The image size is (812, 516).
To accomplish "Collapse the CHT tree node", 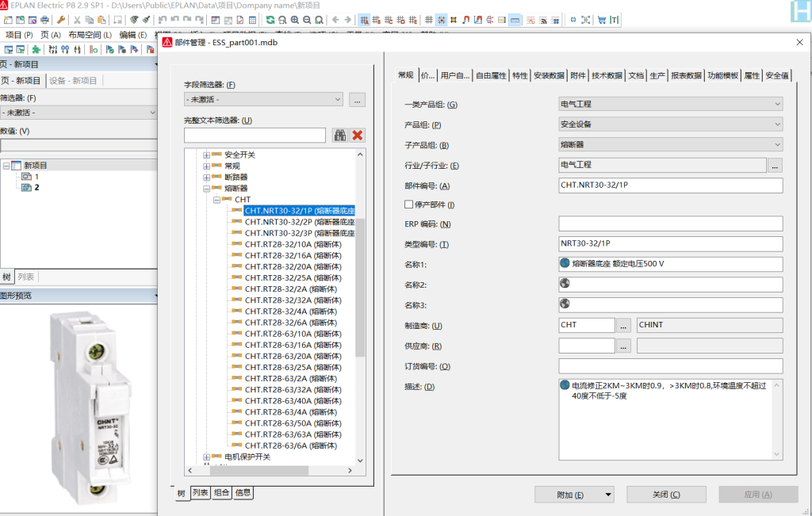I will [217, 200].
